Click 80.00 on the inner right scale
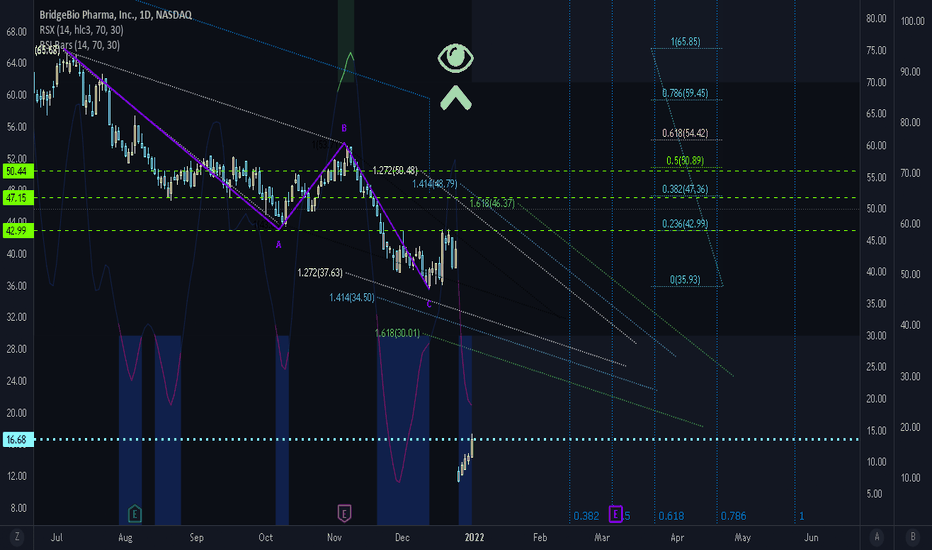This screenshot has width=932, height=550. click(x=876, y=19)
